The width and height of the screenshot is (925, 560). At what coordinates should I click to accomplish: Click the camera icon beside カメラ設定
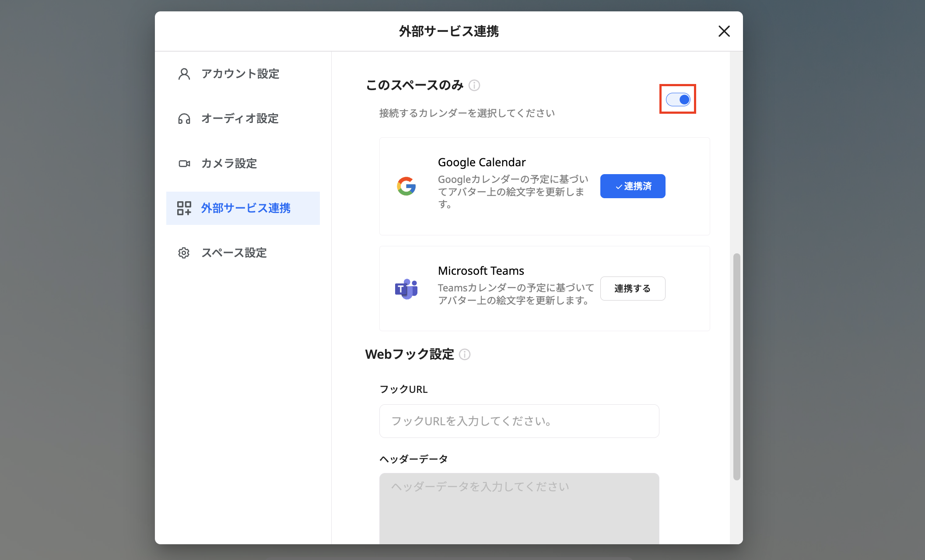click(184, 163)
